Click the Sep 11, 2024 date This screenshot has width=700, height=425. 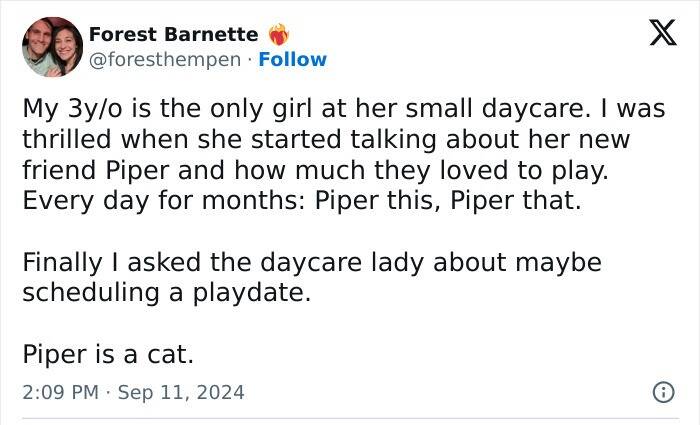point(180,393)
